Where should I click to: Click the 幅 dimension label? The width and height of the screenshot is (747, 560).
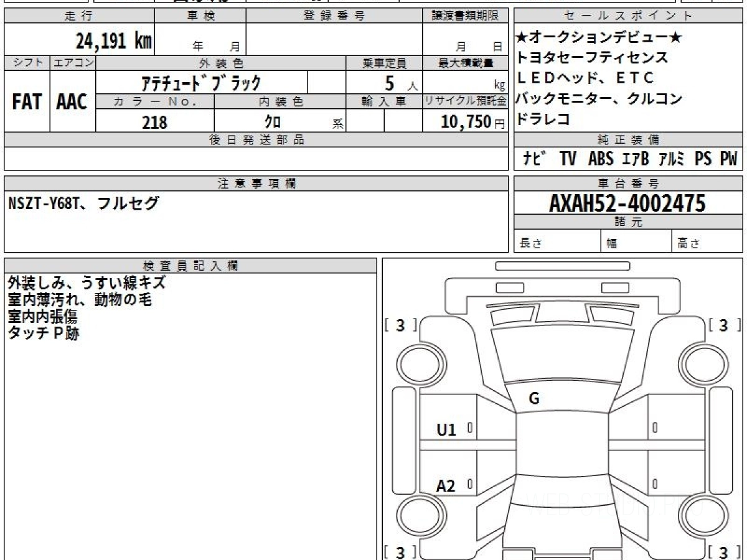coord(612,244)
